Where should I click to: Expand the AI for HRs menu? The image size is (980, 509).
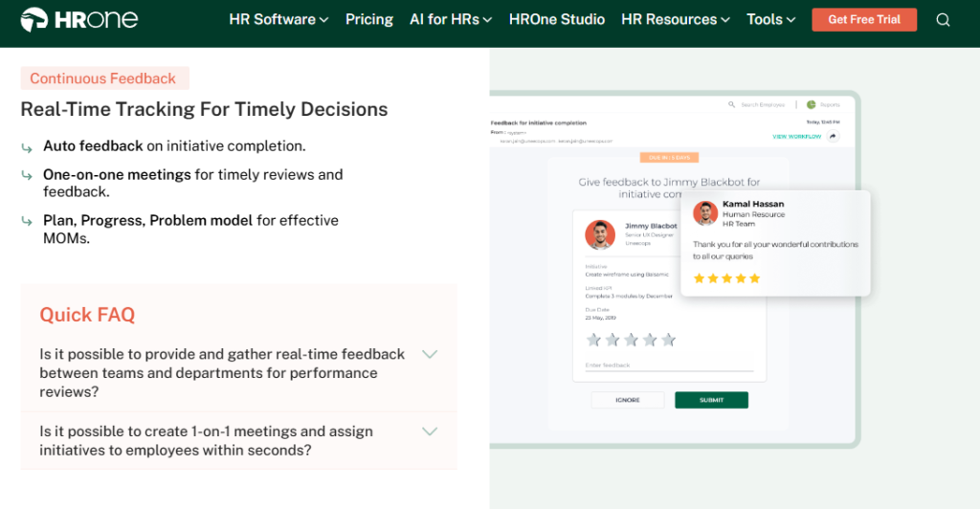point(451,19)
